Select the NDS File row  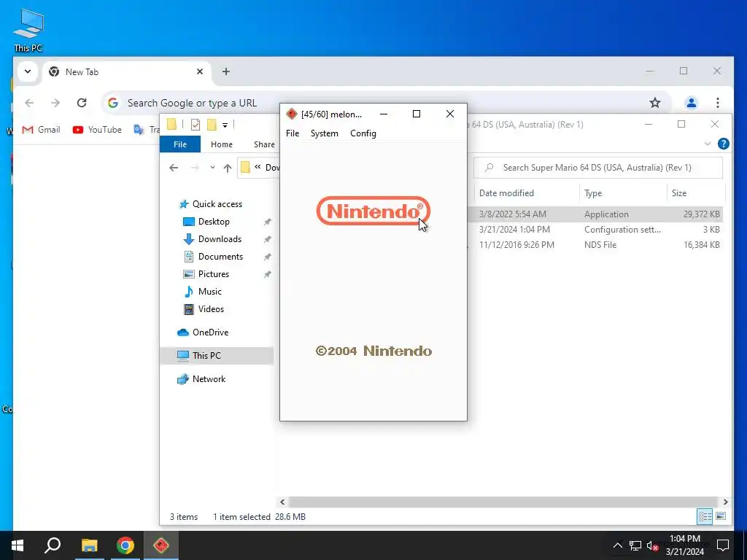(x=595, y=245)
